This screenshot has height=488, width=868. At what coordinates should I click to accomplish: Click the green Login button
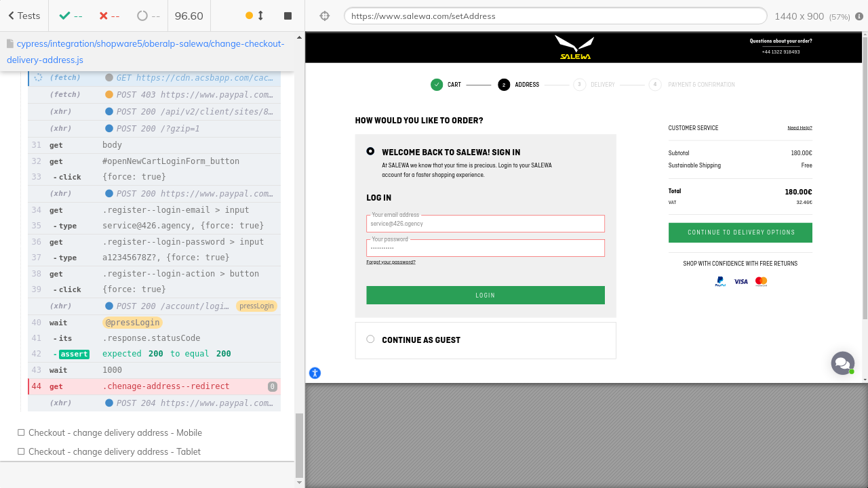click(485, 295)
